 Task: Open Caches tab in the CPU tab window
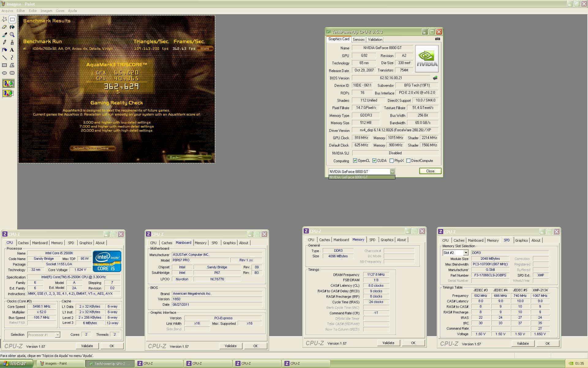(x=23, y=243)
